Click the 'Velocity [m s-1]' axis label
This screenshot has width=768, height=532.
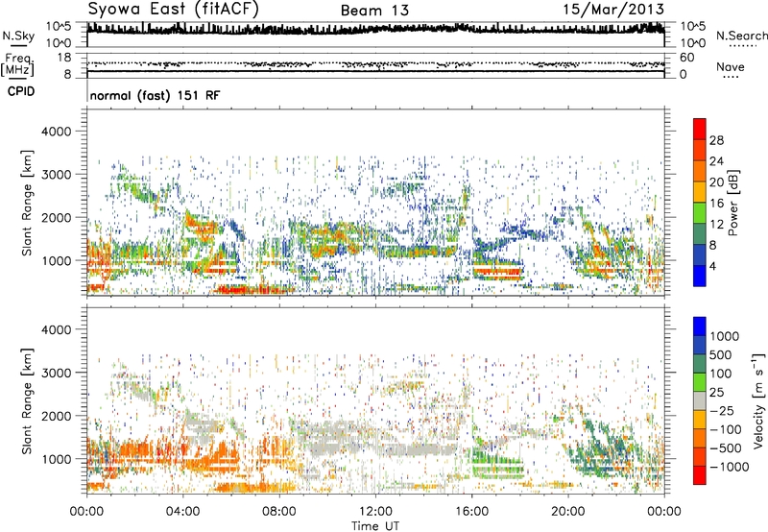click(x=758, y=400)
